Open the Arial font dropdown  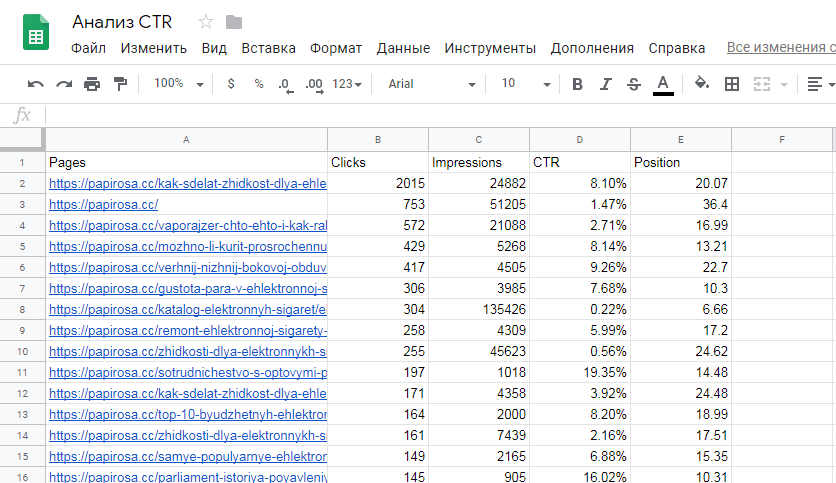pos(431,84)
